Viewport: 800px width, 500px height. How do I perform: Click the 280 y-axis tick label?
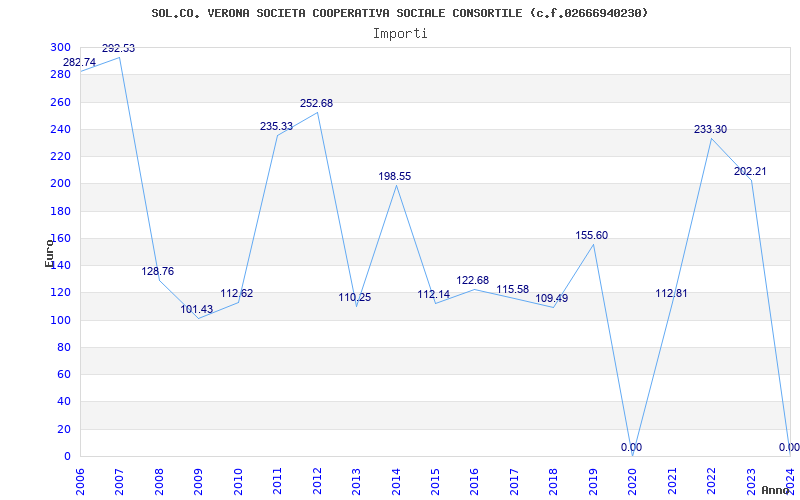(61, 74)
